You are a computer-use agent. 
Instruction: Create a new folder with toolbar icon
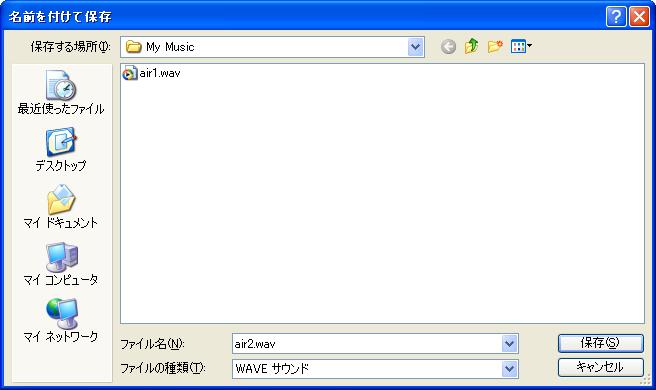[495, 46]
